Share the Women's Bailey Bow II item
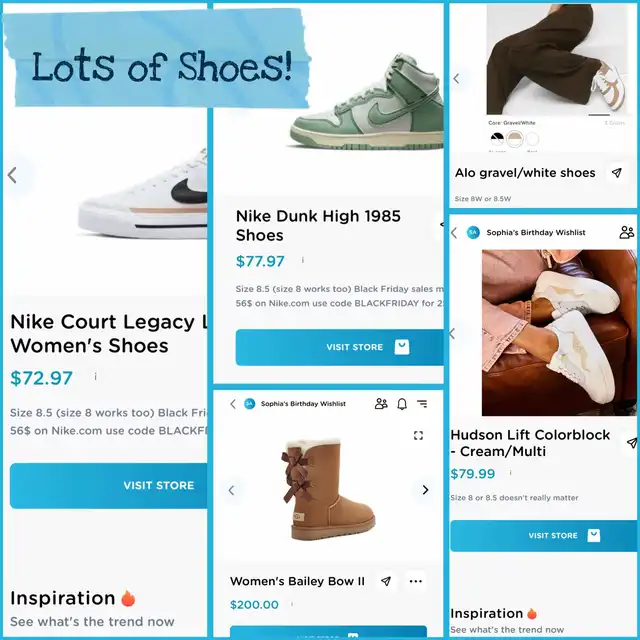The width and height of the screenshot is (640, 640). [386, 581]
